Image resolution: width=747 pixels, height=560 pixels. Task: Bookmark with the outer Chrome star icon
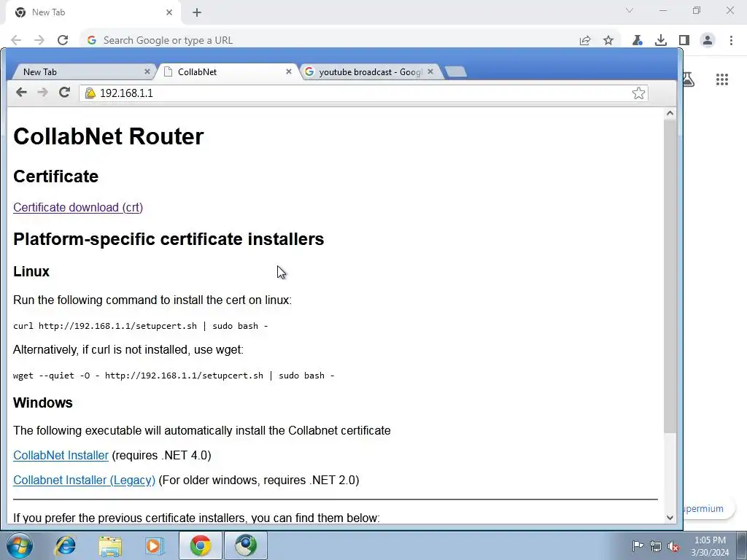tap(608, 41)
